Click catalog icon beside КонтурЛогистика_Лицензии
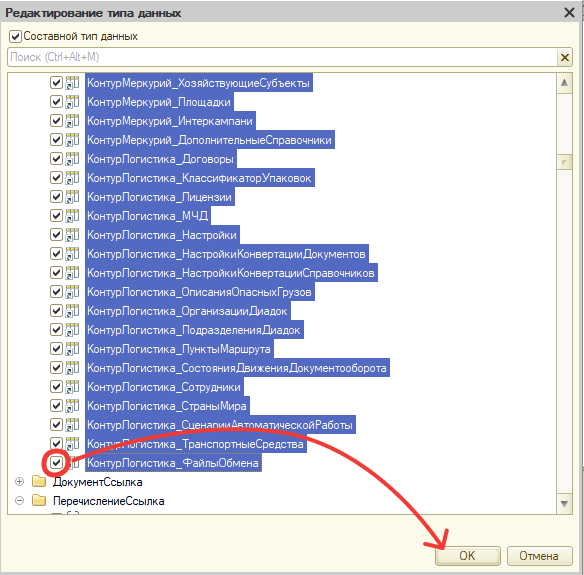 pos(73,197)
